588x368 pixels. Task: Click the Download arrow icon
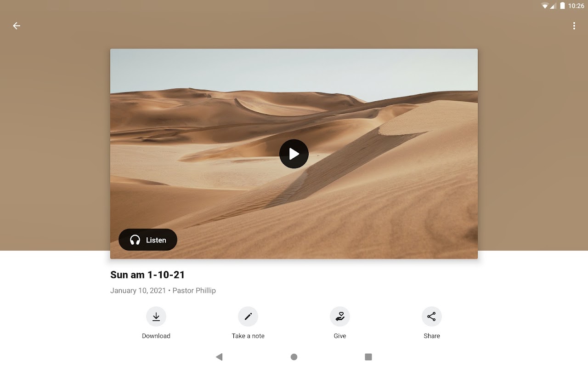click(x=156, y=316)
